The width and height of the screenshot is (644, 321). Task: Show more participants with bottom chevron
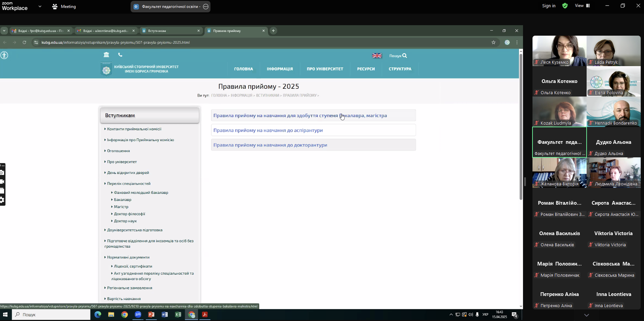pos(586,315)
